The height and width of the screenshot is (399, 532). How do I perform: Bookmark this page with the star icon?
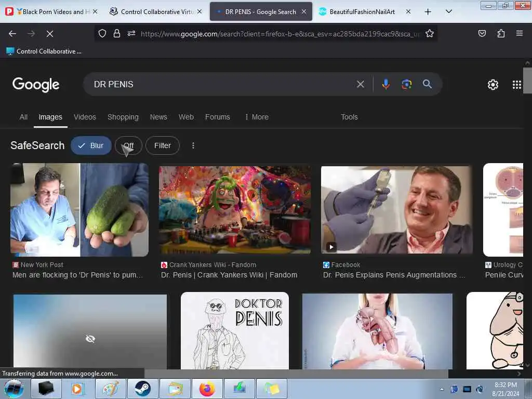click(x=430, y=33)
